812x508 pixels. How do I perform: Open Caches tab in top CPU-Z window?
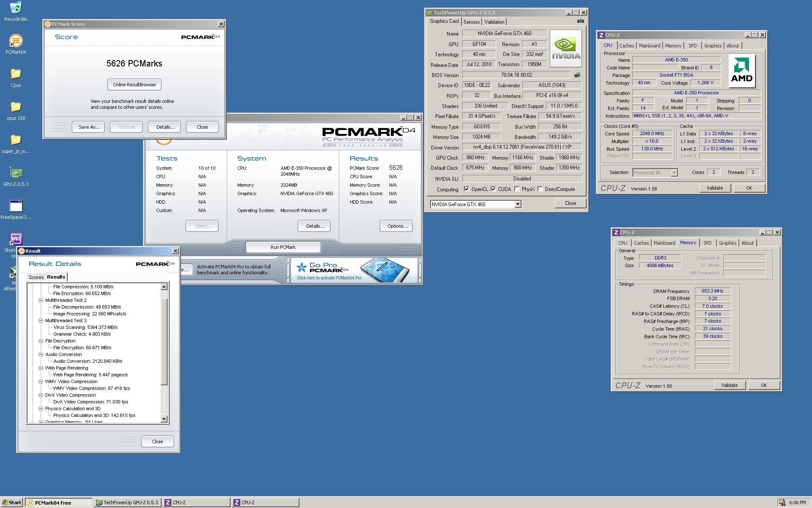pyautogui.click(x=626, y=46)
